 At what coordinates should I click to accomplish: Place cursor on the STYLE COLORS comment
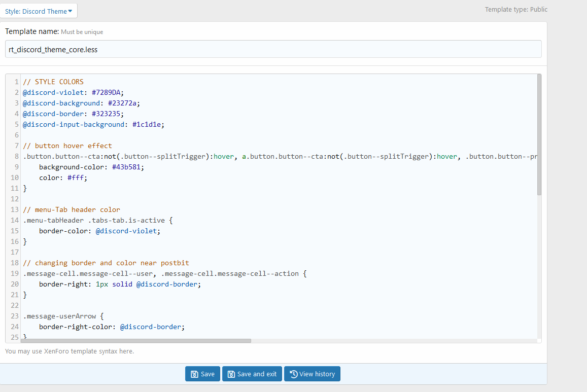click(x=53, y=82)
